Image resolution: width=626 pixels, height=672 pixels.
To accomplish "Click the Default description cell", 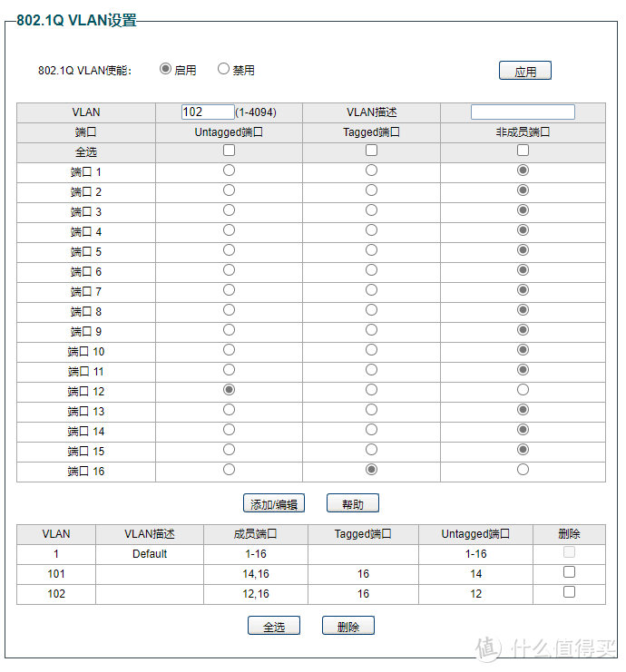I will pyautogui.click(x=150, y=554).
